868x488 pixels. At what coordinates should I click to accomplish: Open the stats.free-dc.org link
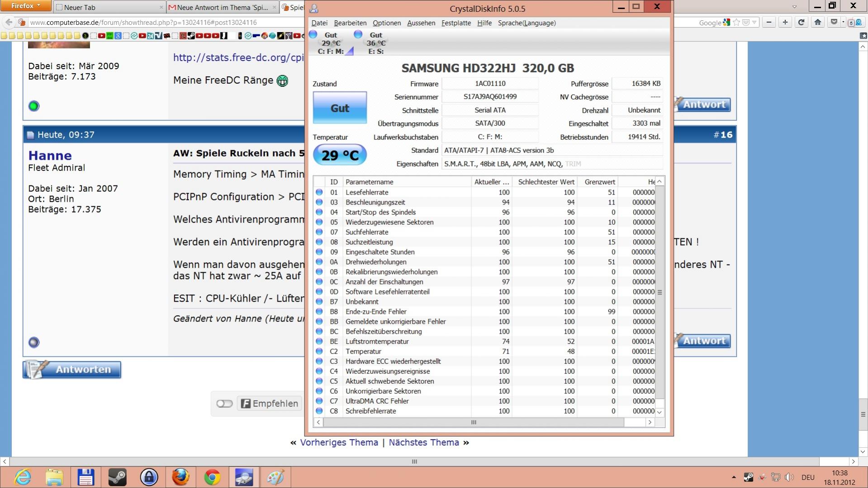pos(238,57)
